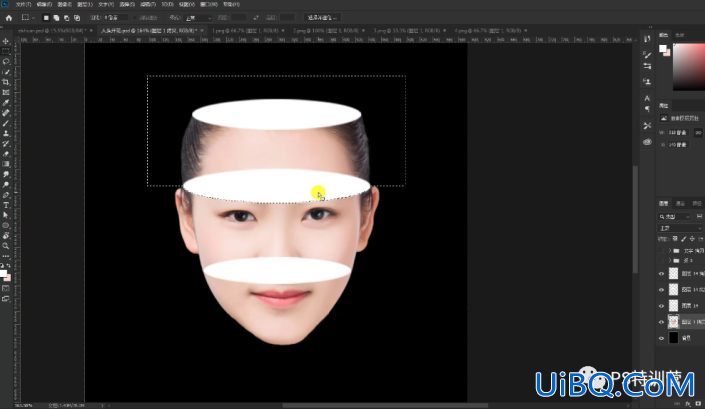The height and width of the screenshot is (409, 705).
Task: Select the Quick Selection wand tool
Action: point(6,72)
